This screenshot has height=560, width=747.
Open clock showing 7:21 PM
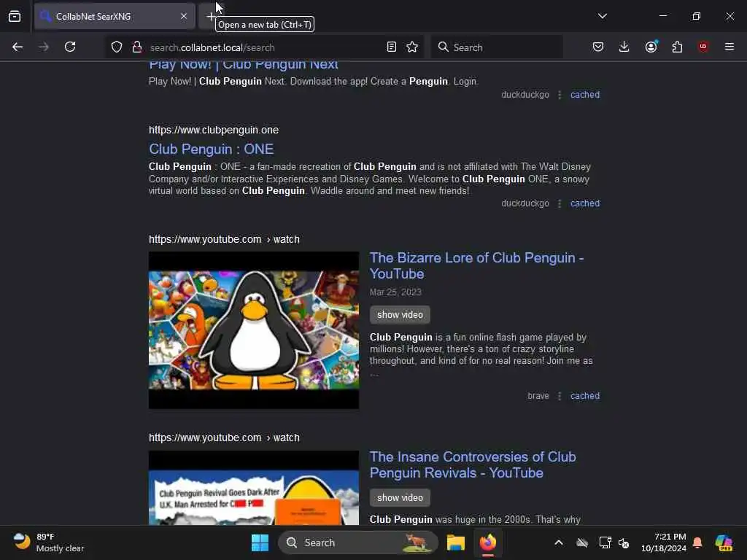click(x=664, y=542)
